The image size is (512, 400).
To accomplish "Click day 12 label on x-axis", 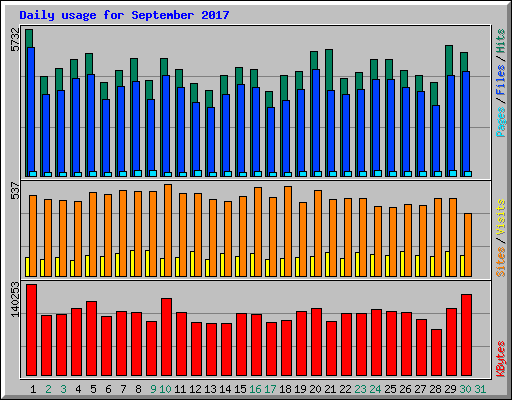I will tap(195, 389).
